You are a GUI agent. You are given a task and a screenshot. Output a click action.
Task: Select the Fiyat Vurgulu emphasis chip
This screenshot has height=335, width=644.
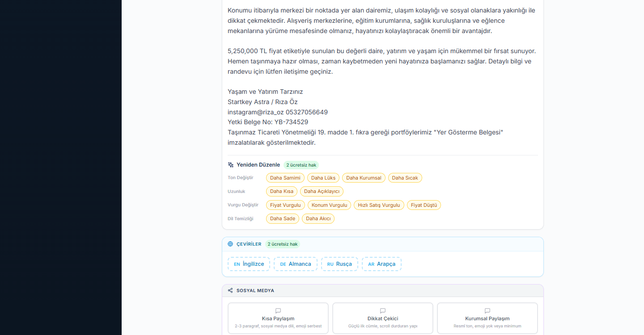tap(285, 205)
